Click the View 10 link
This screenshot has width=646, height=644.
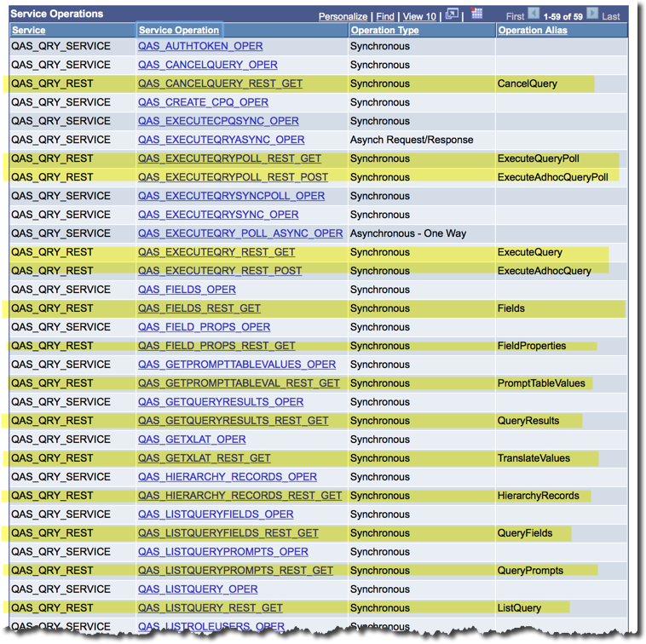click(419, 16)
